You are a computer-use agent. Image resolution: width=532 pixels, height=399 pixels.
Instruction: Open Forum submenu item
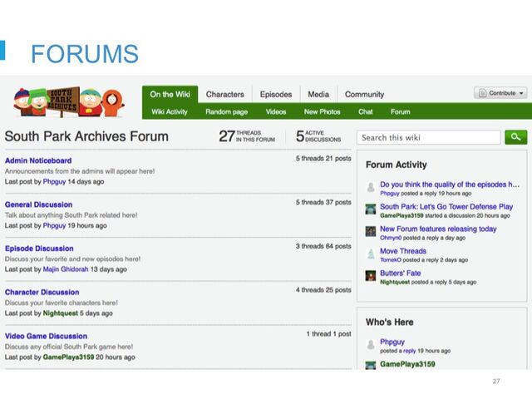tap(401, 111)
